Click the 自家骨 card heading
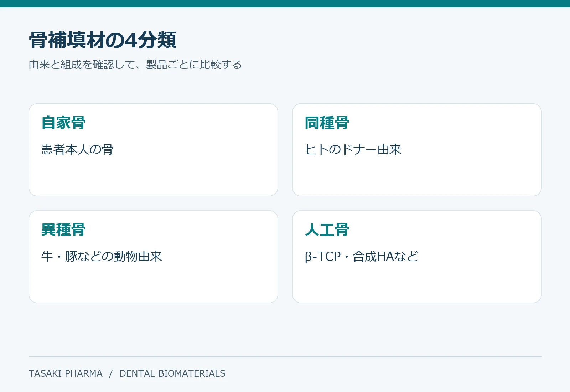Image resolution: width=570 pixels, height=392 pixels. (x=63, y=123)
